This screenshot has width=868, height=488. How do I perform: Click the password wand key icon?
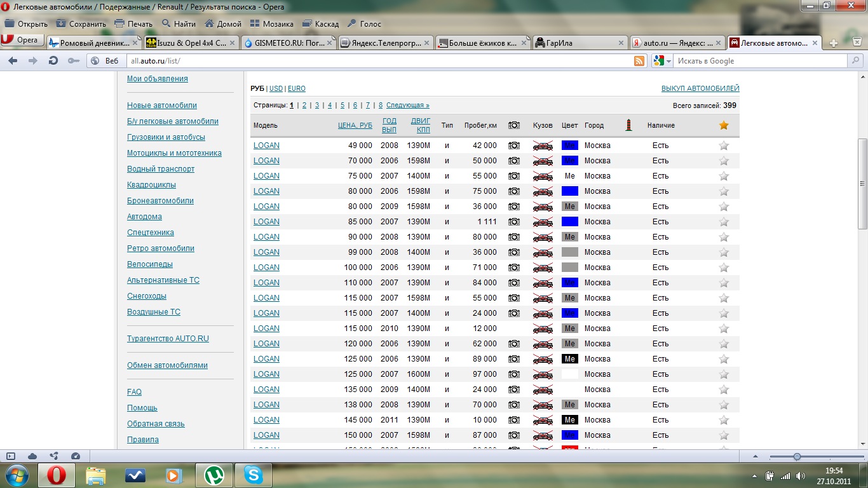(x=74, y=61)
